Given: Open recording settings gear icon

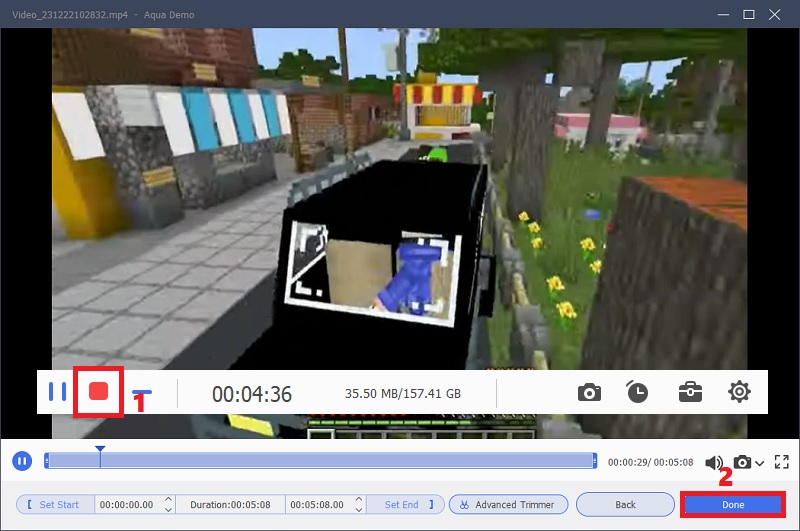Looking at the screenshot, I should 739,392.
